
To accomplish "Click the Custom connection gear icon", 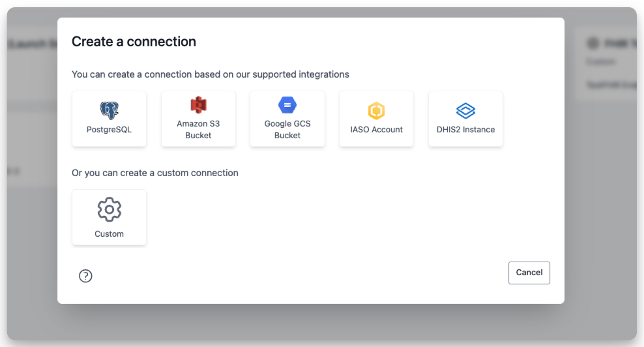I will tap(109, 209).
